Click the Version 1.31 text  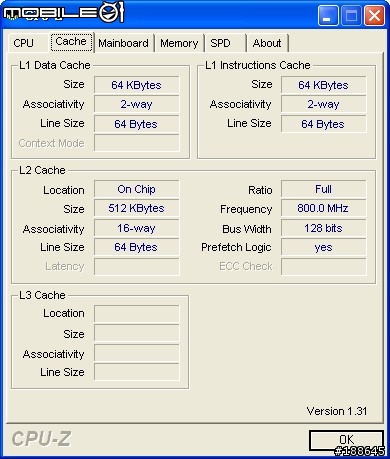(337, 411)
